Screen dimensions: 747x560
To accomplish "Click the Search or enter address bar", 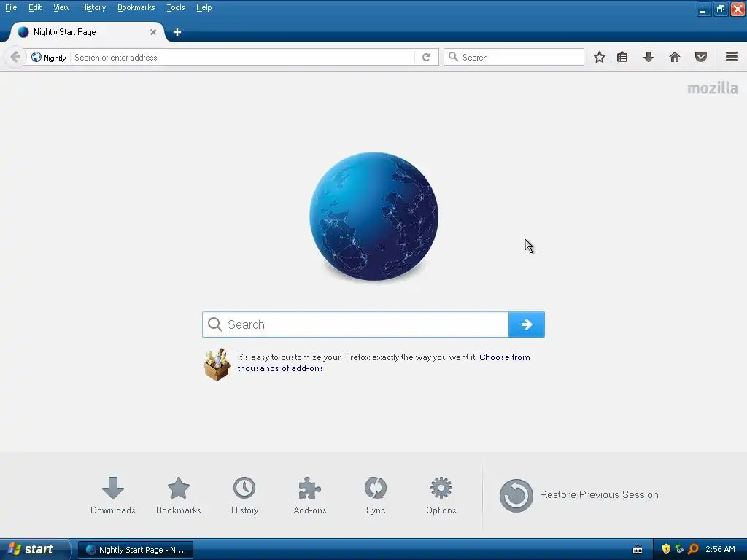I will point(243,57).
